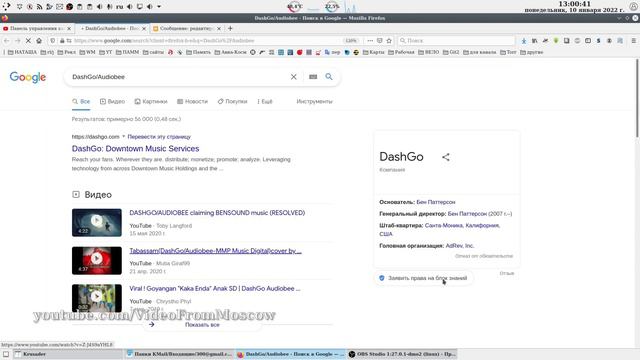Share the DashGo knowledge panel
The width and height of the screenshot is (640, 360).
point(446,157)
